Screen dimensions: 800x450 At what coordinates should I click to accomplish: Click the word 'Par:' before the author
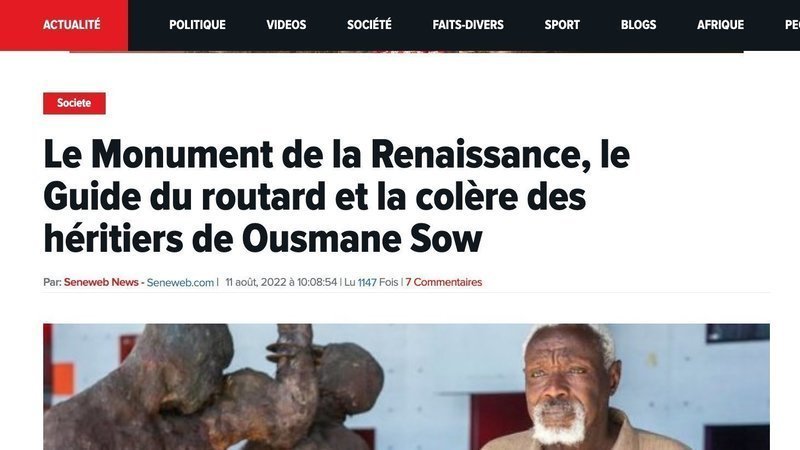(52, 282)
